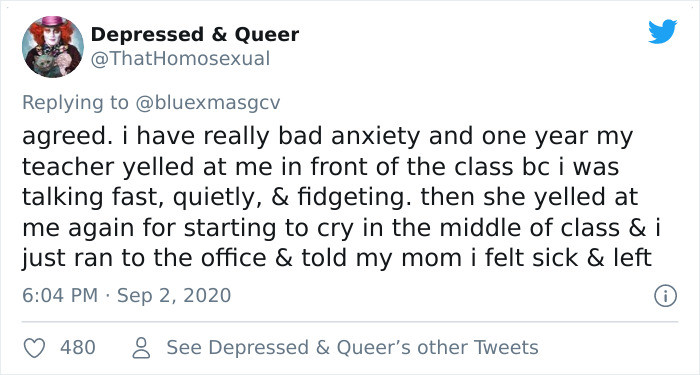Click the Sep 2, 2020 date
This screenshot has width=700, height=375.
[x=174, y=296]
